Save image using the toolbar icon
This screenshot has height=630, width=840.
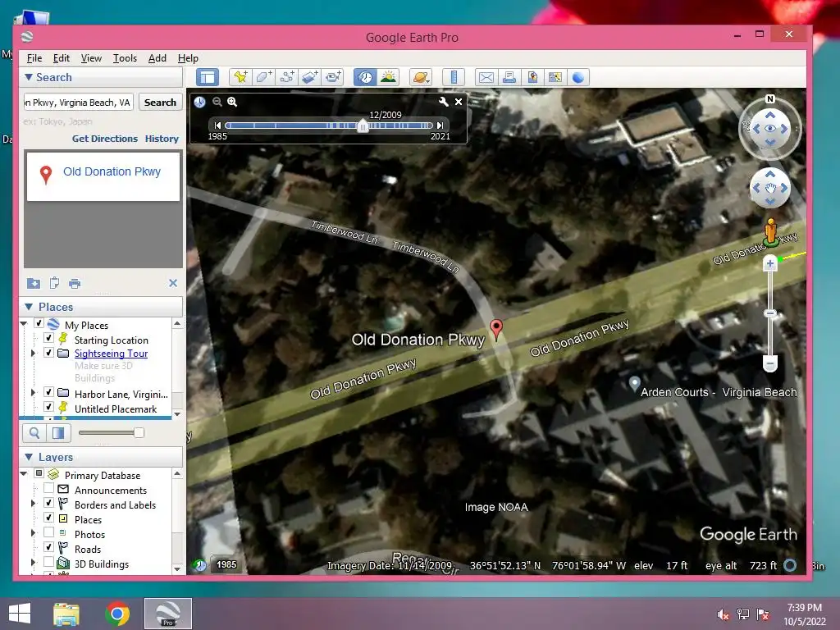pos(532,77)
